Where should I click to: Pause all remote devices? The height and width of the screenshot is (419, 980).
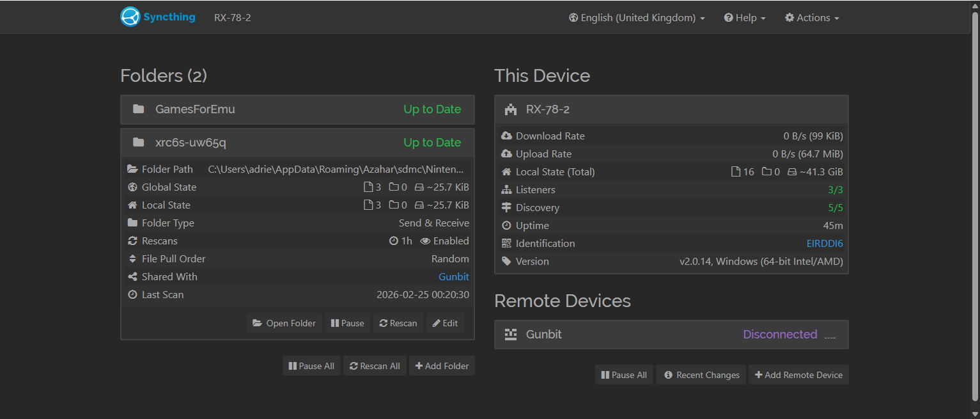[624, 375]
